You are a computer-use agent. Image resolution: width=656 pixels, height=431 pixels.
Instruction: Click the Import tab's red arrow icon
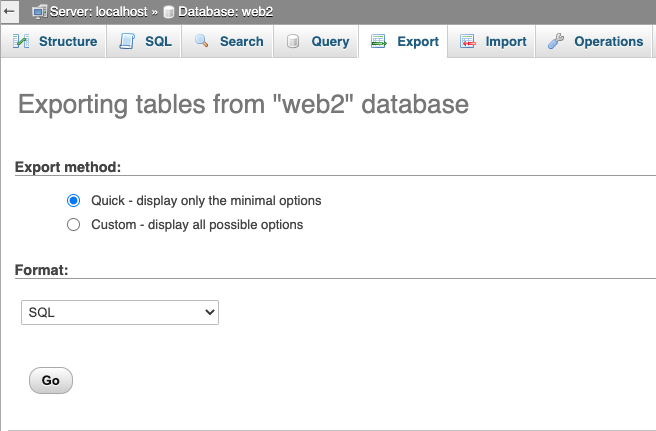pos(468,42)
